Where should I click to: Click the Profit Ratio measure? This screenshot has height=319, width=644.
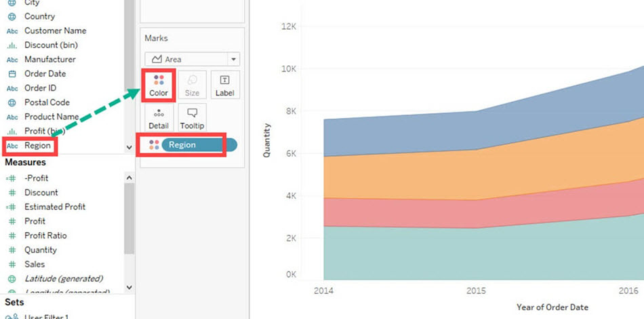[45, 236]
